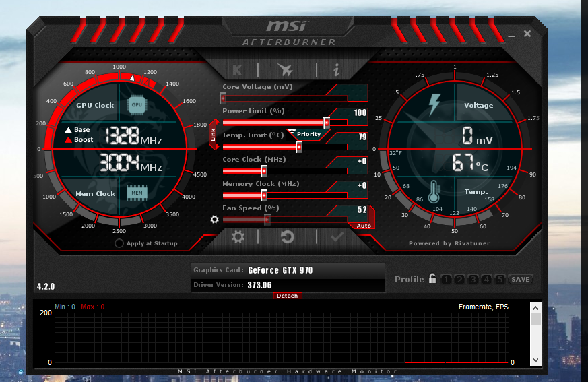Select profile slot 3

pos(473,279)
